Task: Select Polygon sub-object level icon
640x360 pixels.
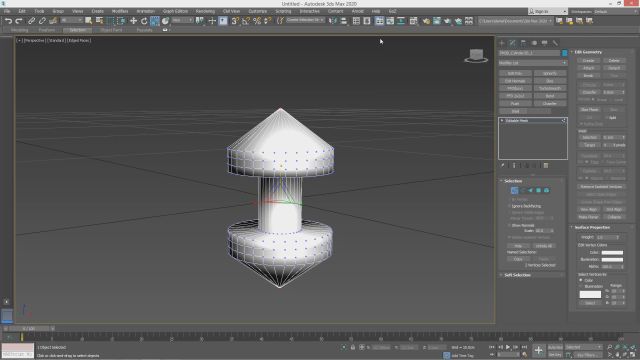Action: click(x=538, y=190)
